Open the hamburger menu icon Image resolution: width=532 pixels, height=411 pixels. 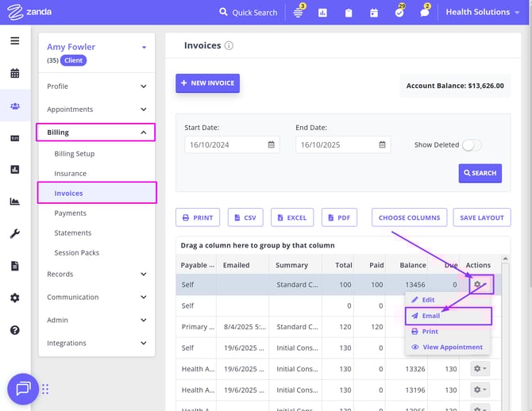pos(15,40)
